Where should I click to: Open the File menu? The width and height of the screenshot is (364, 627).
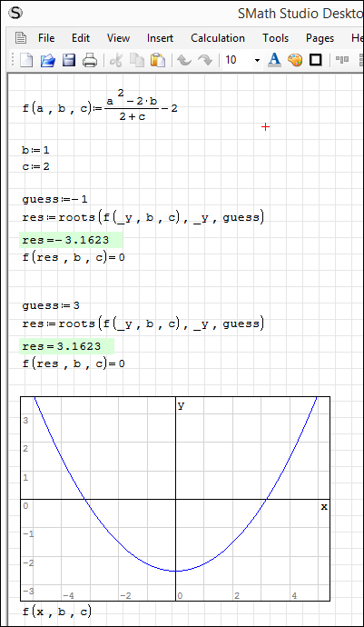[x=46, y=38]
